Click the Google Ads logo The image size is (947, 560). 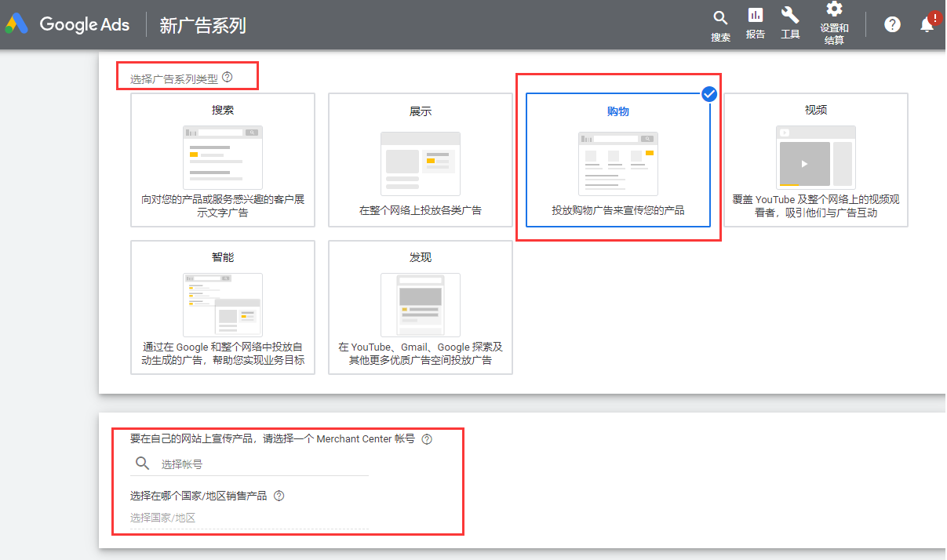[x=67, y=24]
